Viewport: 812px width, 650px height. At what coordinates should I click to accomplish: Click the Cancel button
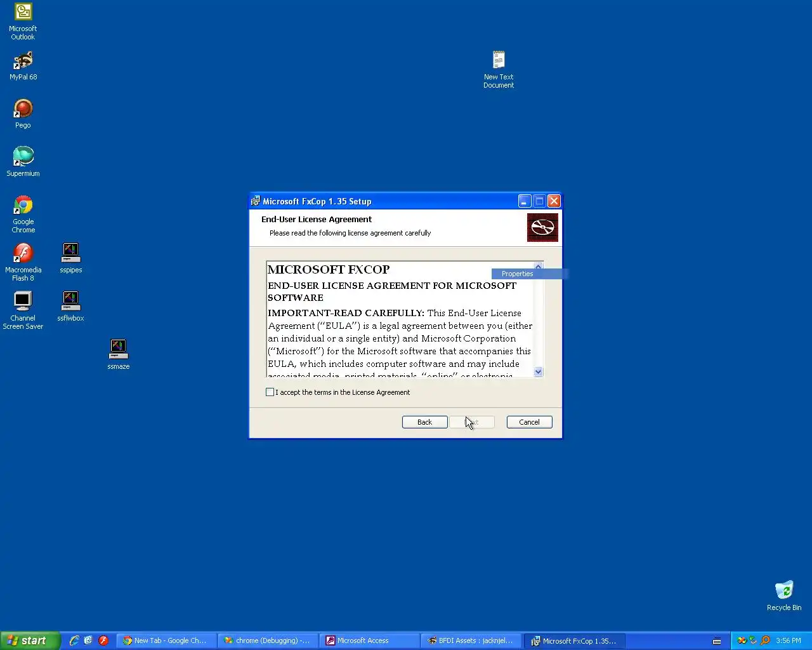530,422
